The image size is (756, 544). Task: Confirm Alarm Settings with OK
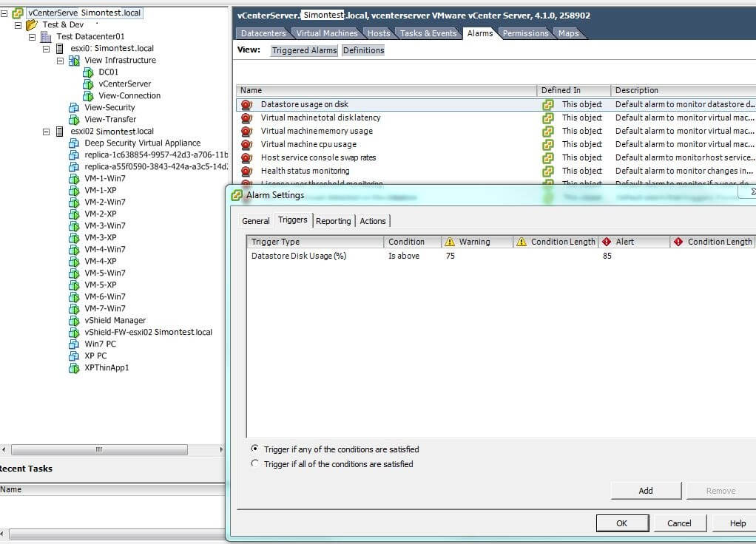[622, 523]
